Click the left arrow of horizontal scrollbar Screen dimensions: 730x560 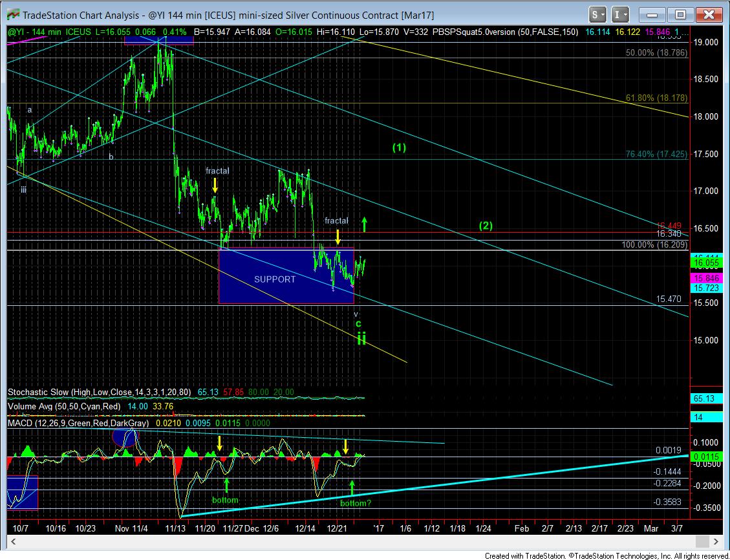13,541
